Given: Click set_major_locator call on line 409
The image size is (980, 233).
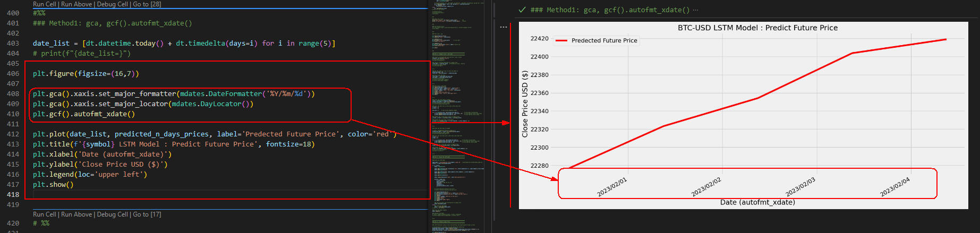Looking at the screenshot, I should click(133, 104).
